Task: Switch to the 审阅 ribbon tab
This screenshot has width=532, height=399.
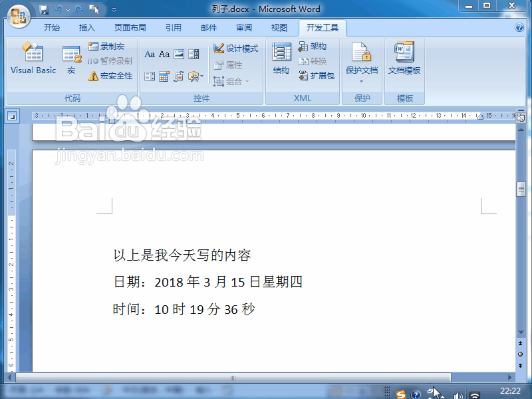Action: [x=243, y=28]
